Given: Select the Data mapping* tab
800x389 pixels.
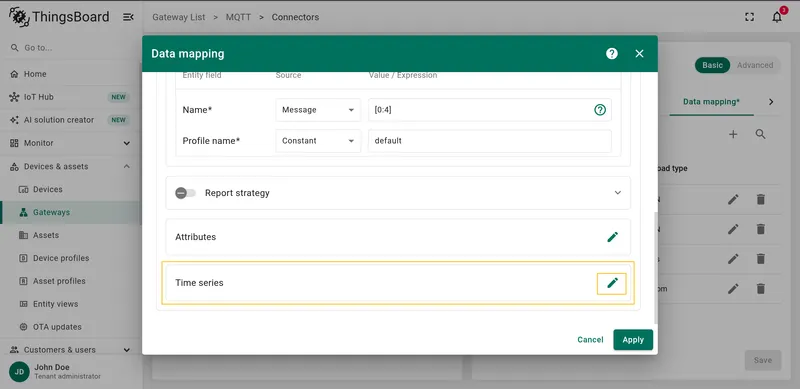Looking at the screenshot, I should tap(711, 102).
